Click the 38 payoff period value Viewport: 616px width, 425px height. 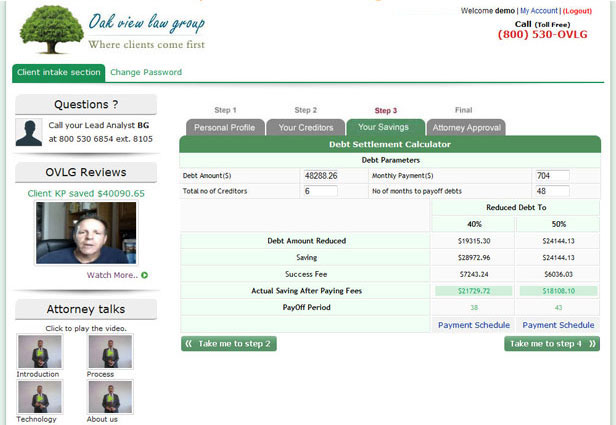click(474, 308)
